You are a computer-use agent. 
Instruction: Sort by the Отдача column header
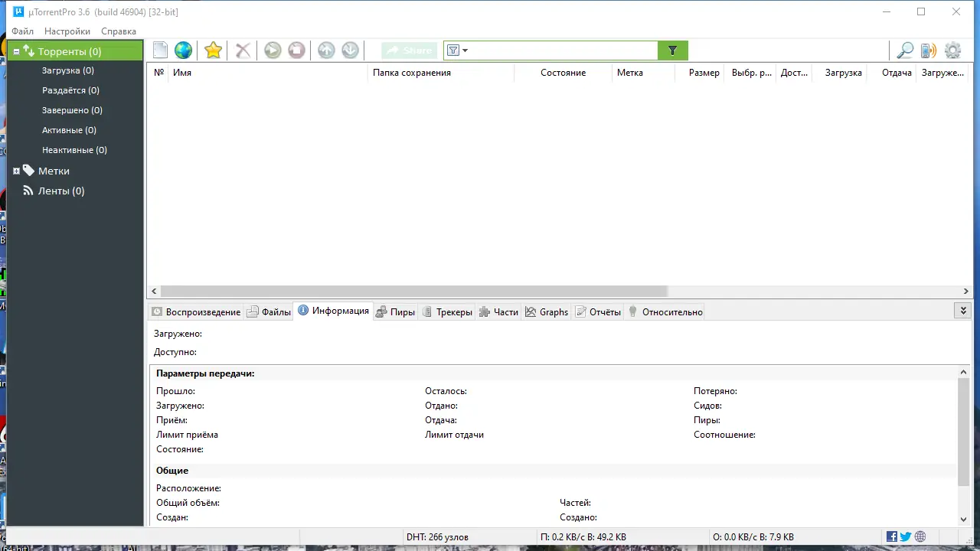[x=892, y=73]
